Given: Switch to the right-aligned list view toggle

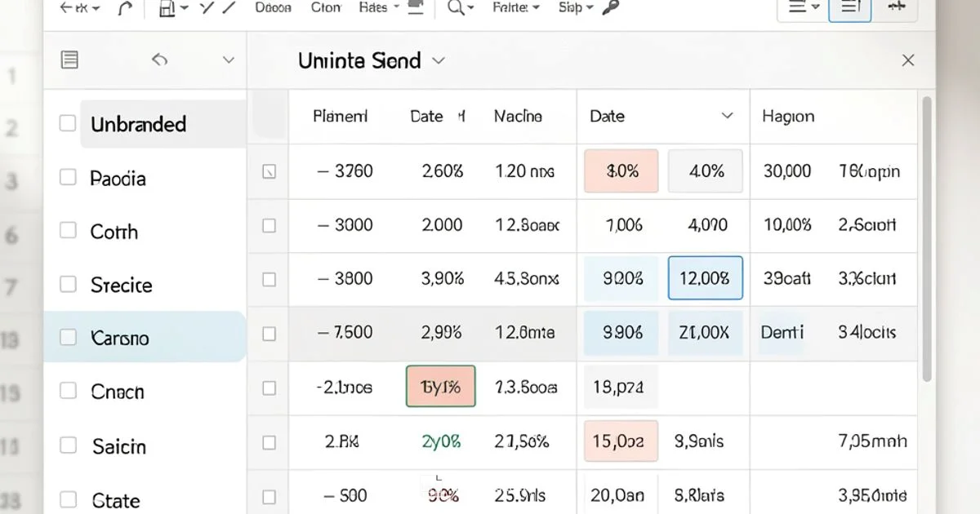Looking at the screenshot, I should (850, 7).
